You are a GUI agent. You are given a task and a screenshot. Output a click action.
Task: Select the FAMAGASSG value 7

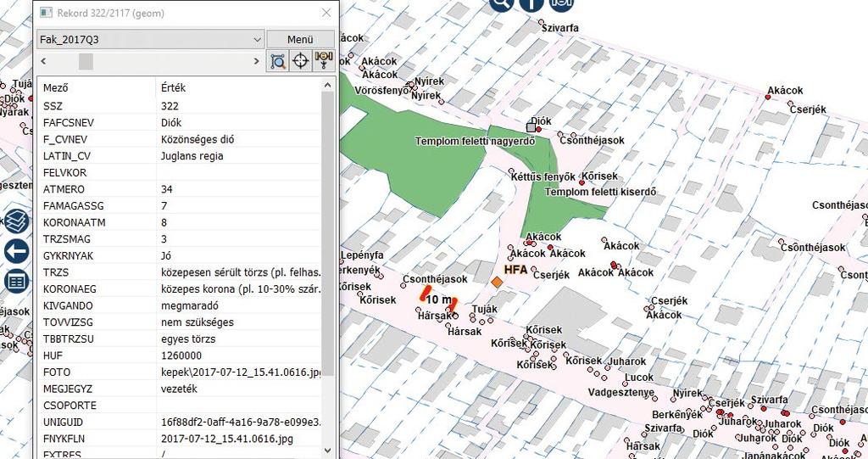point(164,205)
